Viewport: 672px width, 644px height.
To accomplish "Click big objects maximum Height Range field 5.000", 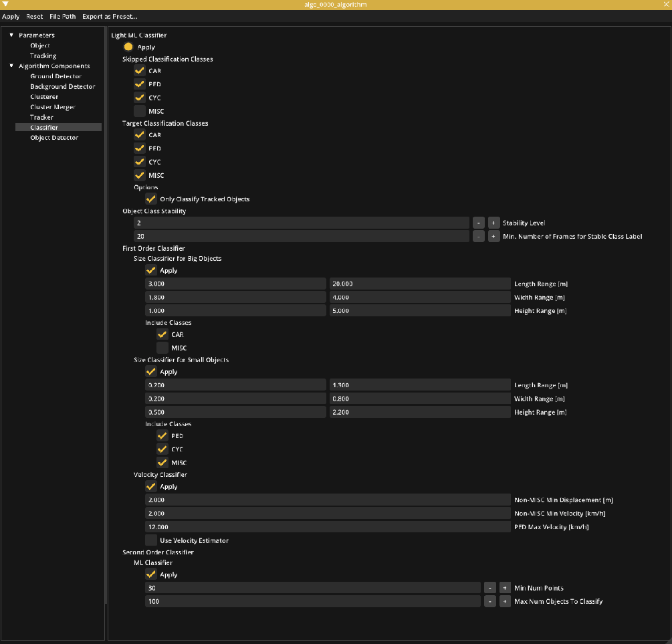I will (x=420, y=311).
